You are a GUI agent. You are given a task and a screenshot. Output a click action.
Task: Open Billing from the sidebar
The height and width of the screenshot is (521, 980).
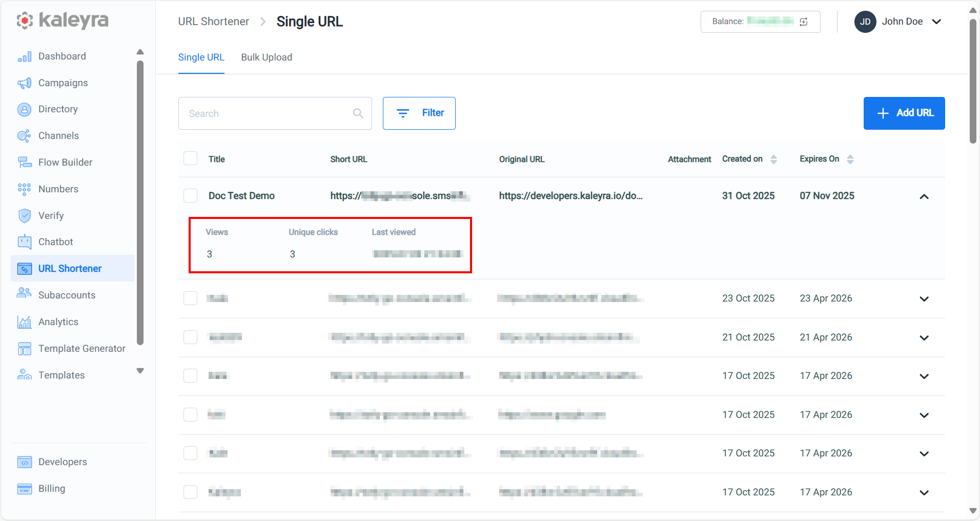pyautogui.click(x=52, y=489)
